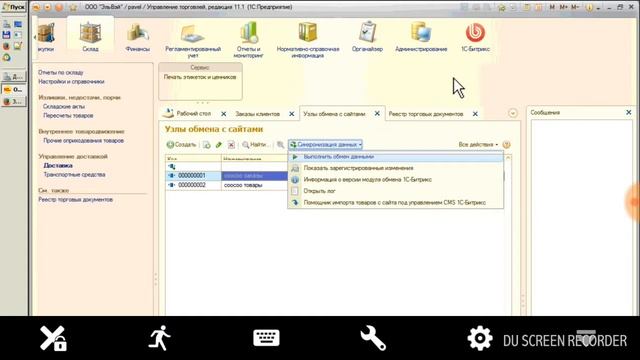This screenshot has height=360, width=640.
Task: Select Показать зарегистрированные изменения
Action: click(396, 168)
